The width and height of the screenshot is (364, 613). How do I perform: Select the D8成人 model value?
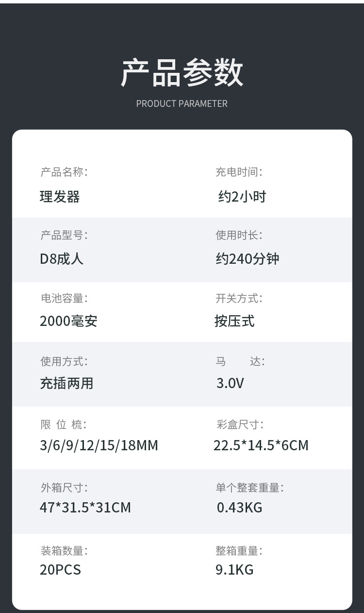62,258
